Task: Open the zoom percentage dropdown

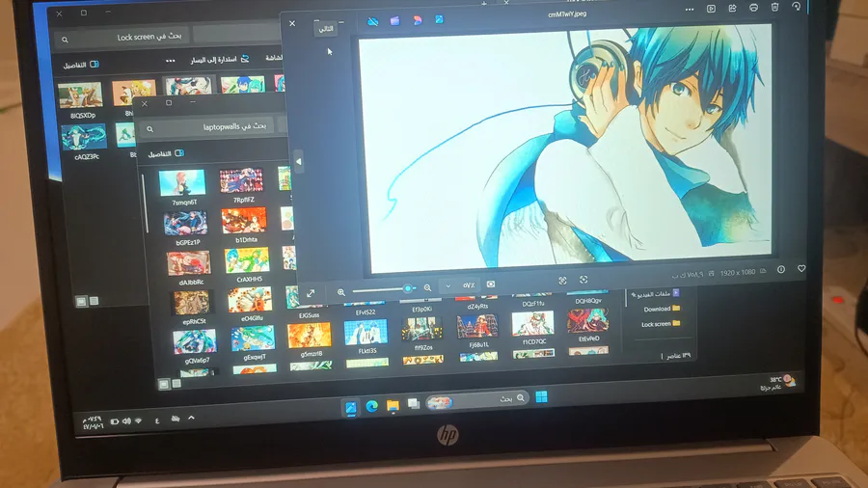Action: [x=448, y=286]
